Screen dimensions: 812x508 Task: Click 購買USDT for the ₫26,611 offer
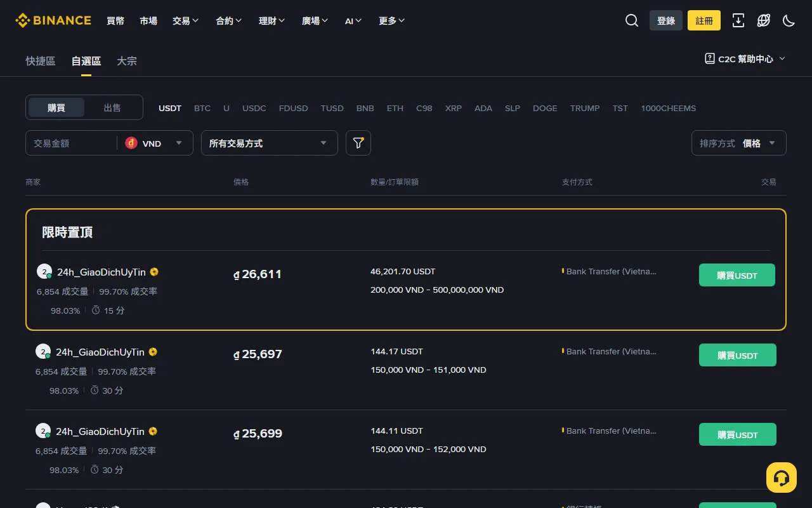point(737,275)
